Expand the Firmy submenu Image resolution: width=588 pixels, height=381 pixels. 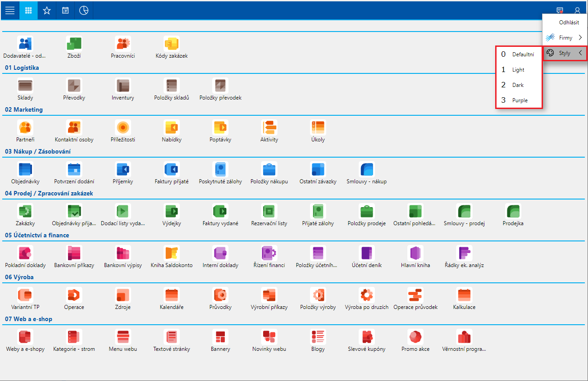click(x=565, y=38)
